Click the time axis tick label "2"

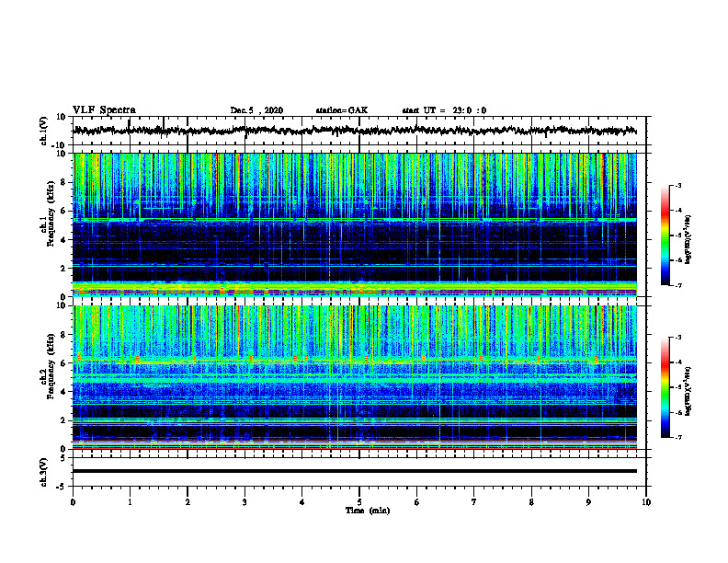point(188,502)
